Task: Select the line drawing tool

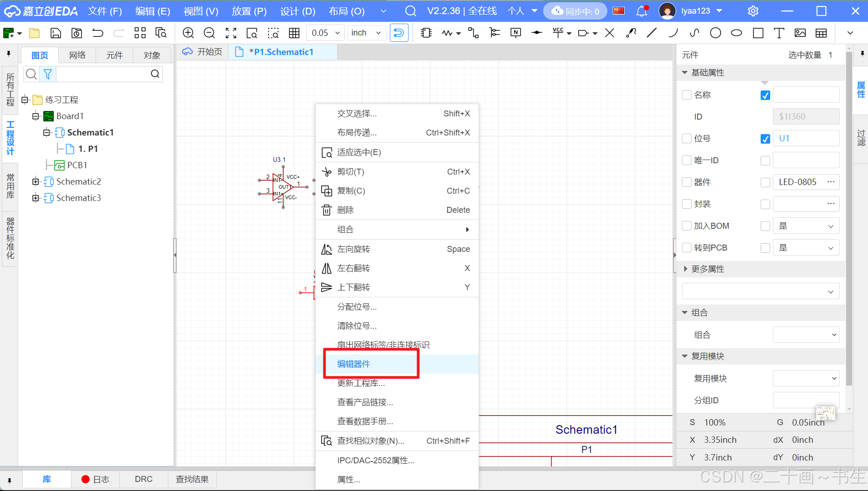Action: [x=652, y=33]
